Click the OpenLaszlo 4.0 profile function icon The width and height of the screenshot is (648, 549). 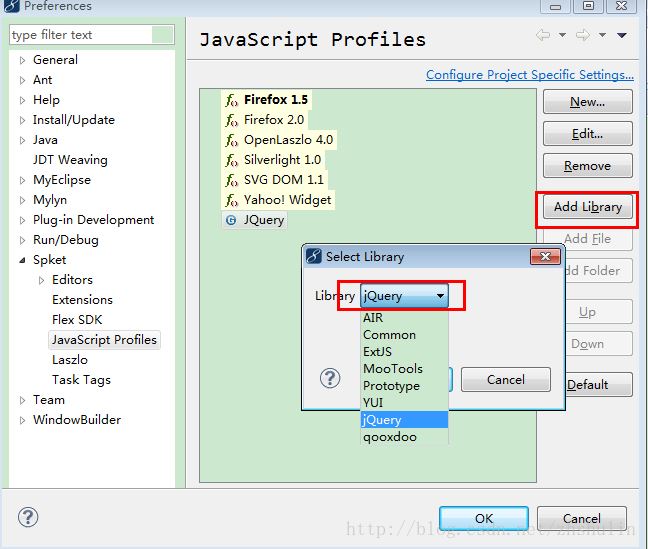[x=231, y=140]
